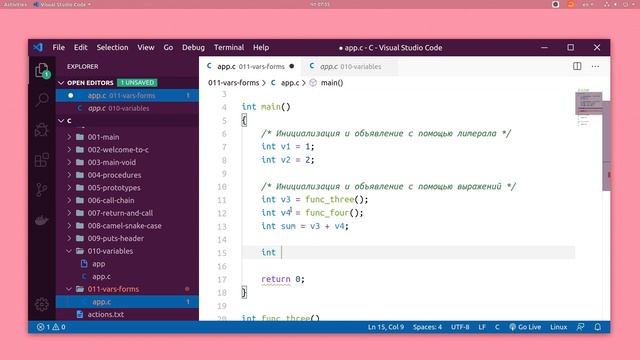The width and height of the screenshot is (640, 360).
Task: Start Go Live server
Action: pos(525,327)
